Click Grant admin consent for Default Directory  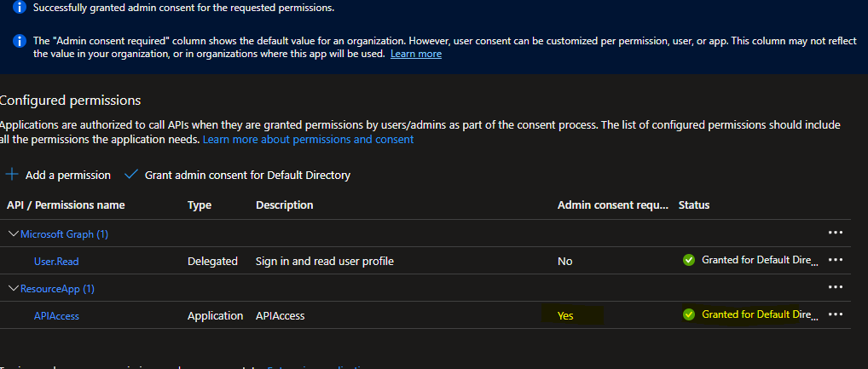247,175
